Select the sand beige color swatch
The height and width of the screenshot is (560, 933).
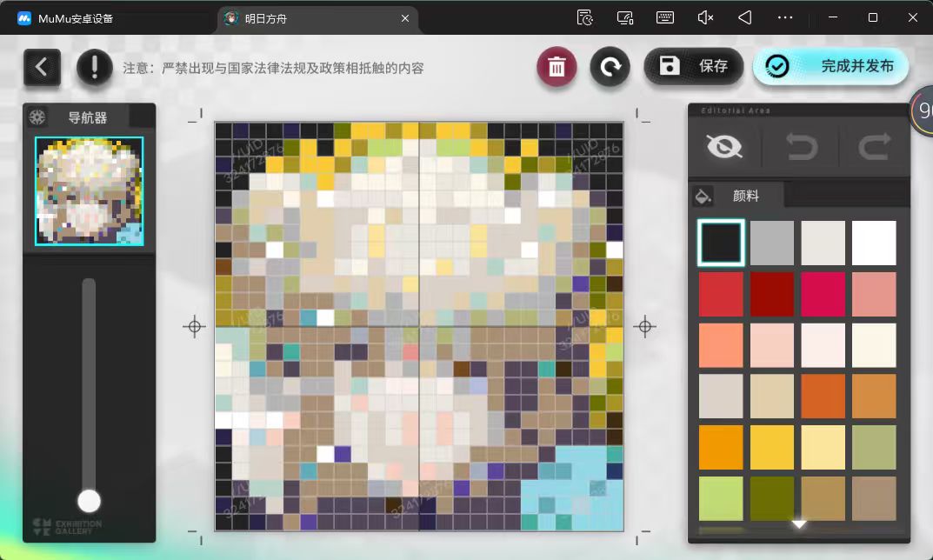pos(772,397)
